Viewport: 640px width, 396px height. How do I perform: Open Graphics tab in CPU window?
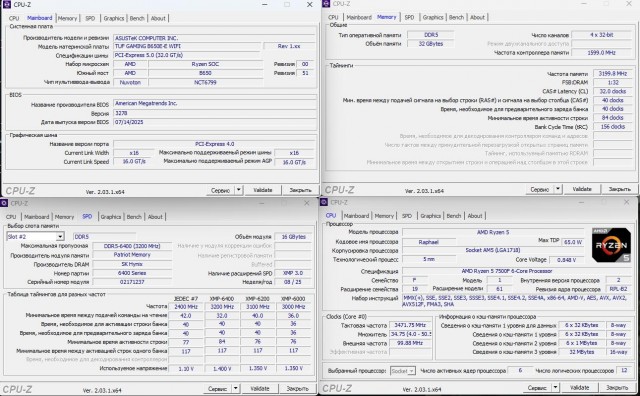(430, 216)
